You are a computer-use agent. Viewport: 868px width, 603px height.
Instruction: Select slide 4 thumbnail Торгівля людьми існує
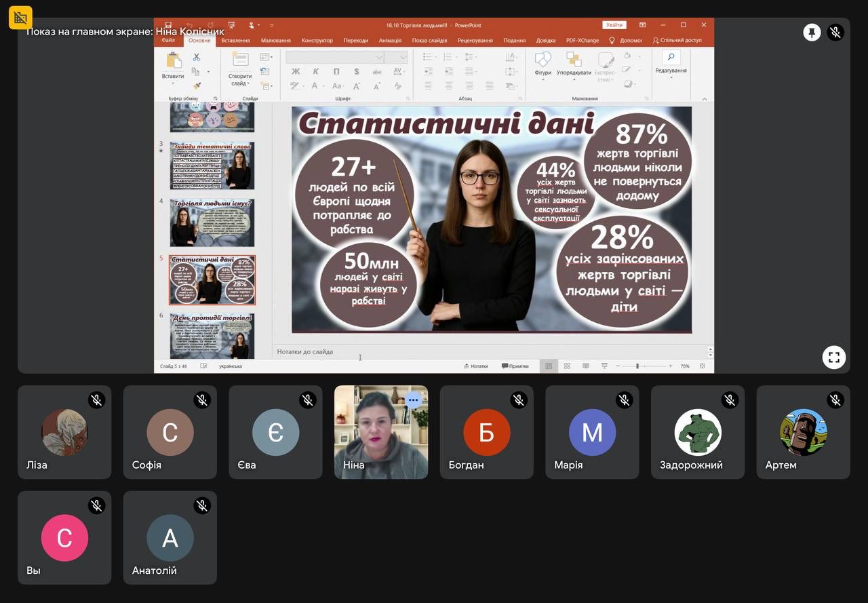pyautogui.click(x=212, y=222)
